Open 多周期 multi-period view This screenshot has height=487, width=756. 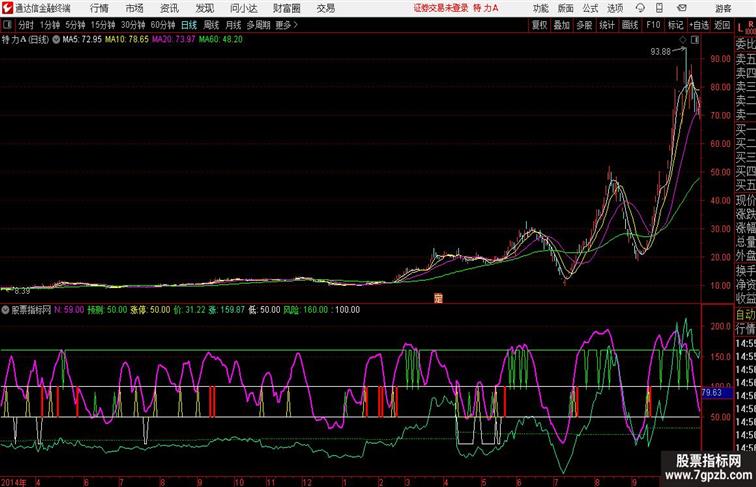tap(259, 25)
